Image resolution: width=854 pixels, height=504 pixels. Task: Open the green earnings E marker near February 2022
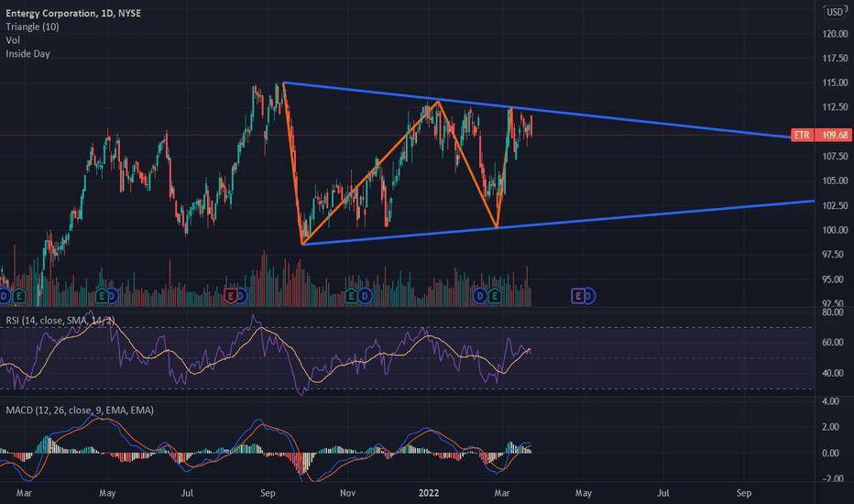(495, 296)
